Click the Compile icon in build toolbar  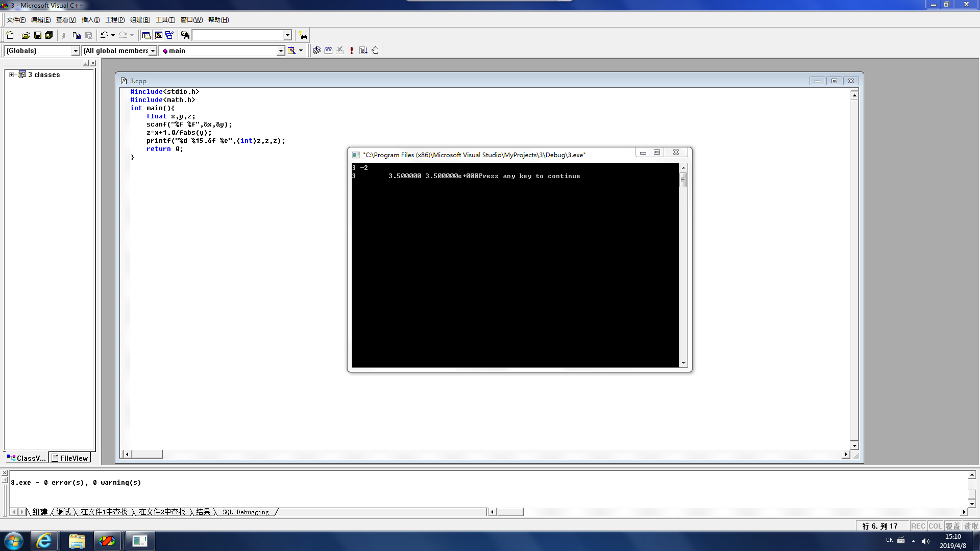point(316,51)
